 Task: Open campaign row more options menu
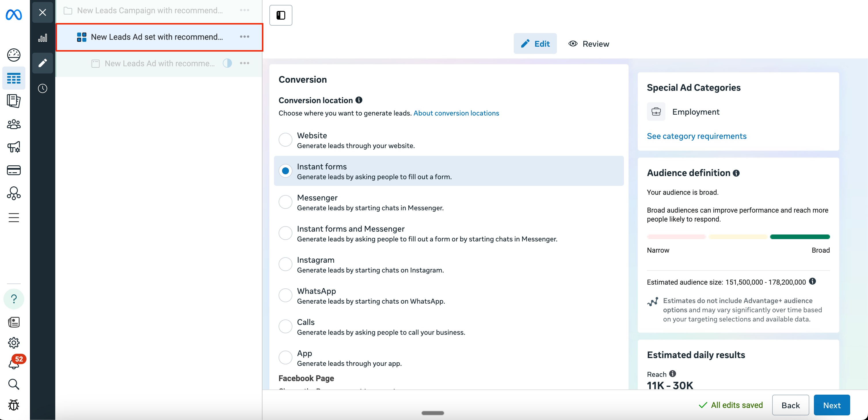(x=245, y=10)
